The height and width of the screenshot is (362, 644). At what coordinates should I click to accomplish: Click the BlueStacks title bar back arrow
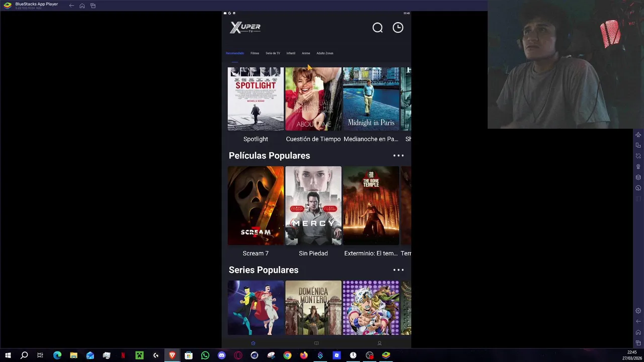(x=71, y=6)
